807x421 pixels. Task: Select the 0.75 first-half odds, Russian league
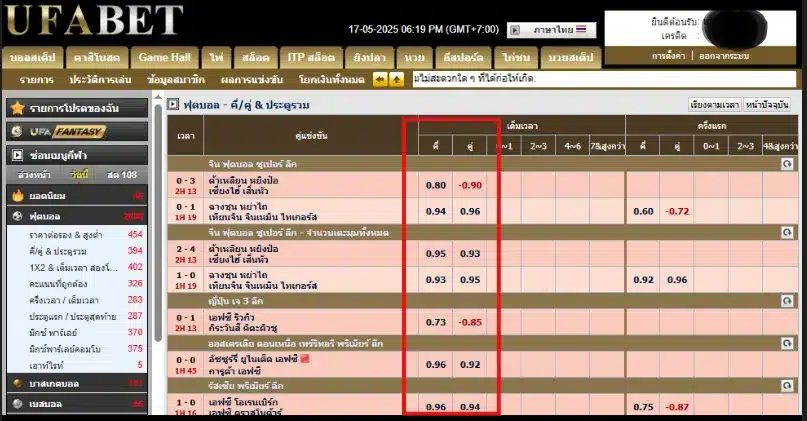pyautogui.click(x=643, y=407)
